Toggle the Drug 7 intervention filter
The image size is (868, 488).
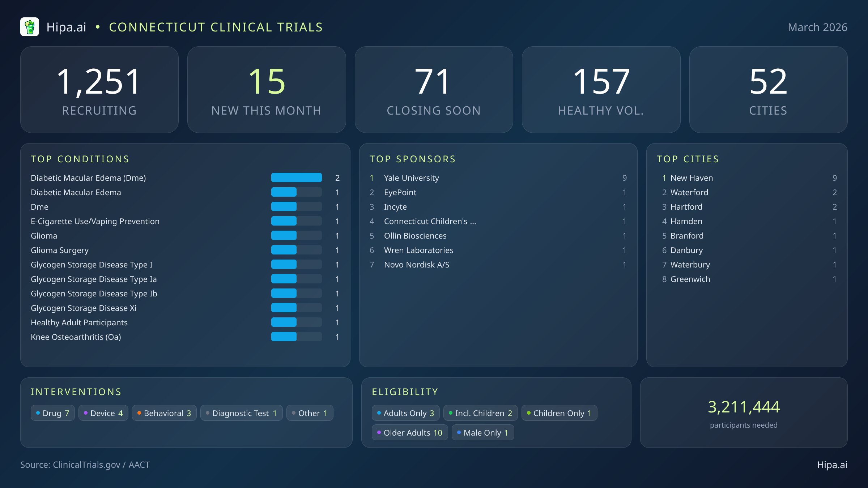[x=52, y=413]
